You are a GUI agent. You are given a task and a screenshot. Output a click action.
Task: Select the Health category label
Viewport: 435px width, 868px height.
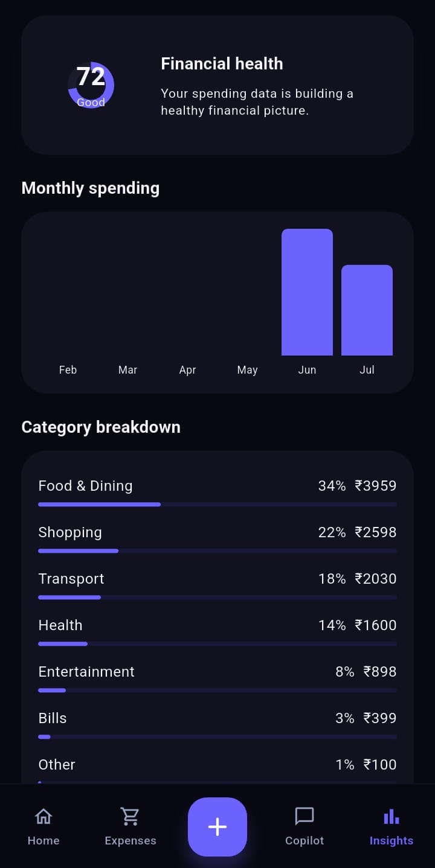(x=60, y=625)
